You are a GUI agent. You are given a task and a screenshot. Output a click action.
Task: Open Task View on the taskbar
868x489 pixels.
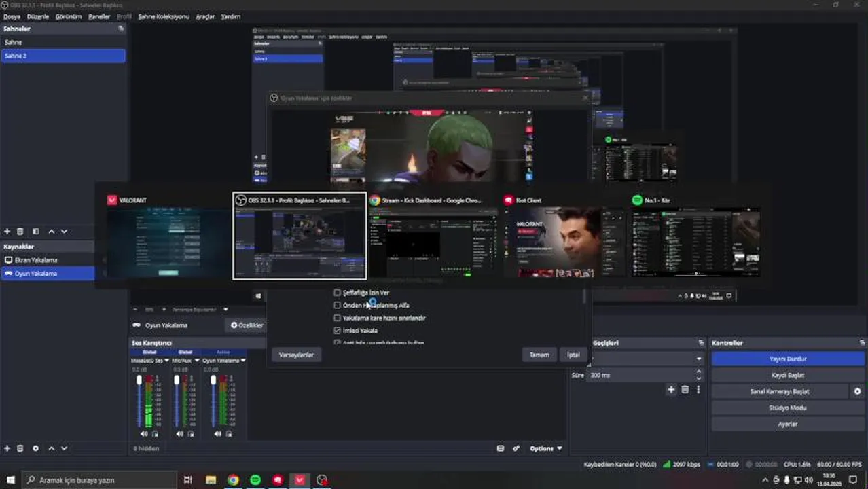tap(188, 480)
